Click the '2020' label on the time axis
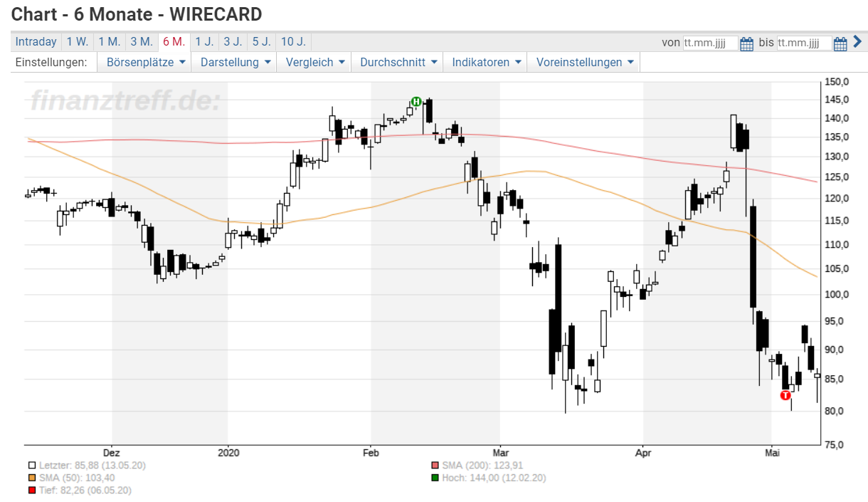 pos(228,452)
